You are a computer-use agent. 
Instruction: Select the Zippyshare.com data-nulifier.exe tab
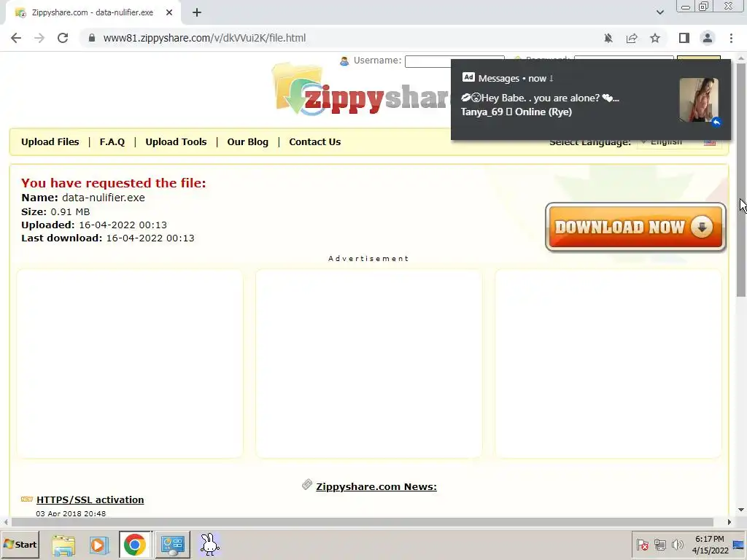coord(93,13)
